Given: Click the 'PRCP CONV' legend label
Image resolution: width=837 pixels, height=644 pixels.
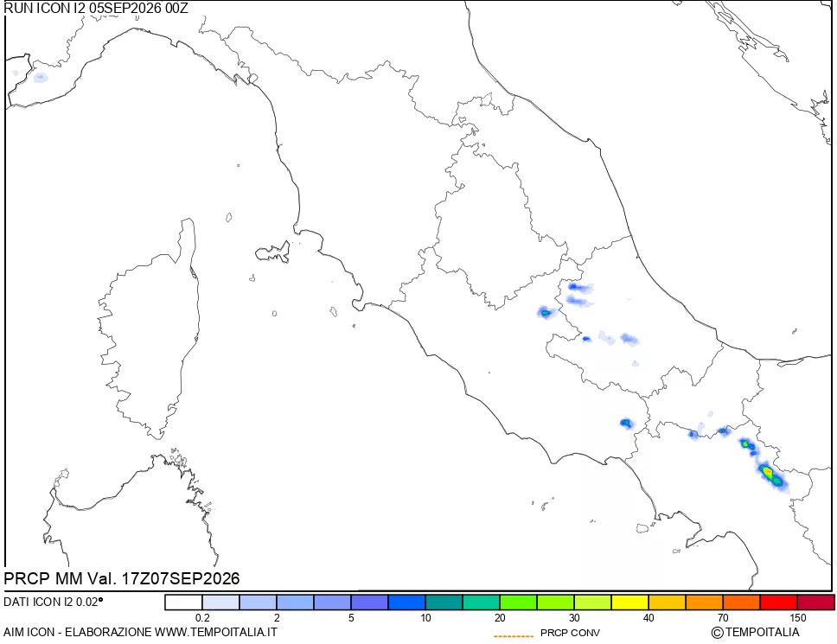Looking at the screenshot, I should (570, 633).
